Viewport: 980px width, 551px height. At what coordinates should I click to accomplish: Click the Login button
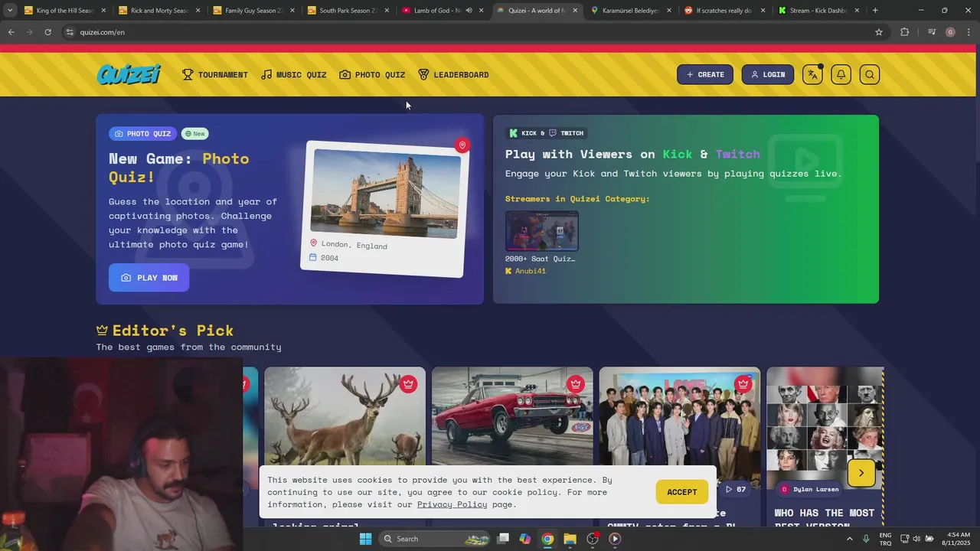pyautogui.click(x=768, y=74)
